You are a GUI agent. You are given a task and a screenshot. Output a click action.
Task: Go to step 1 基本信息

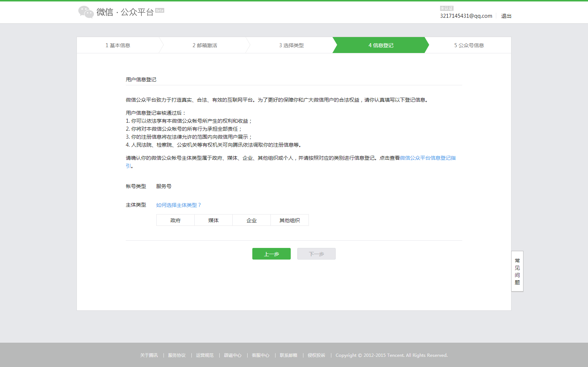pyautogui.click(x=118, y=45)
